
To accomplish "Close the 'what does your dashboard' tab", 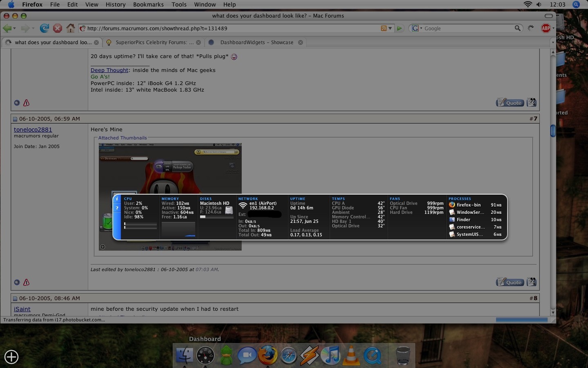I will (x=96, y=43).
